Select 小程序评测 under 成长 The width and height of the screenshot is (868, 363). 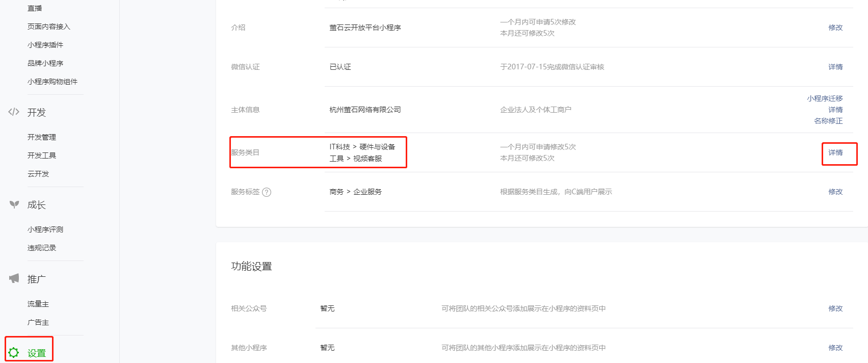click(x=45, y=229)
